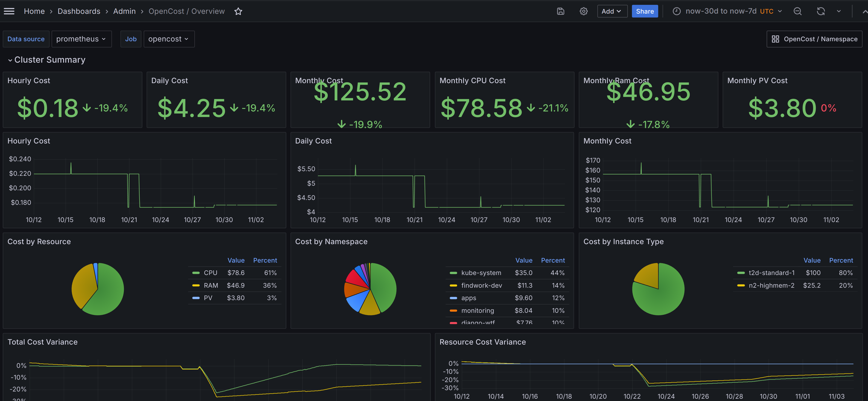Open dashboard settings gear
868x401 pixels.
583,12
